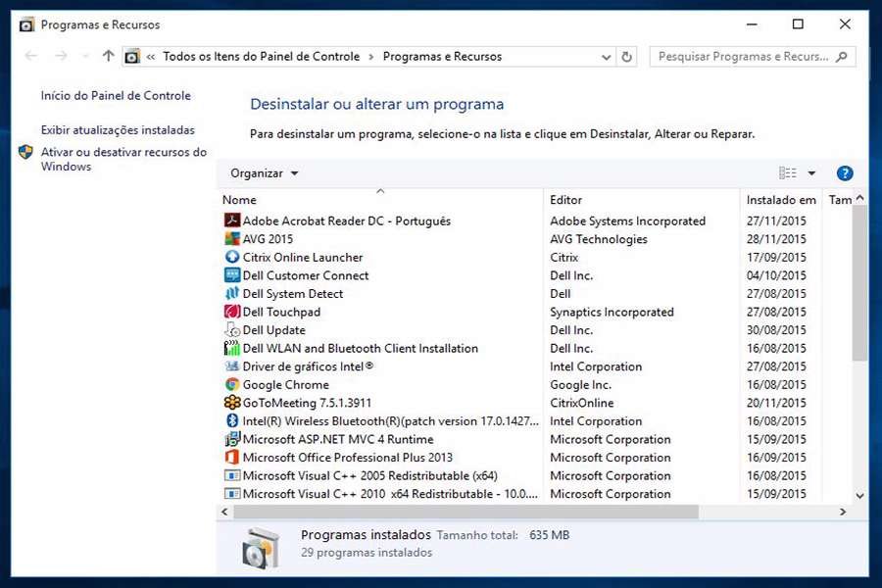Sort by the Tam column header
The width and height of the screenshot is (882, 588).
[840, 200]
